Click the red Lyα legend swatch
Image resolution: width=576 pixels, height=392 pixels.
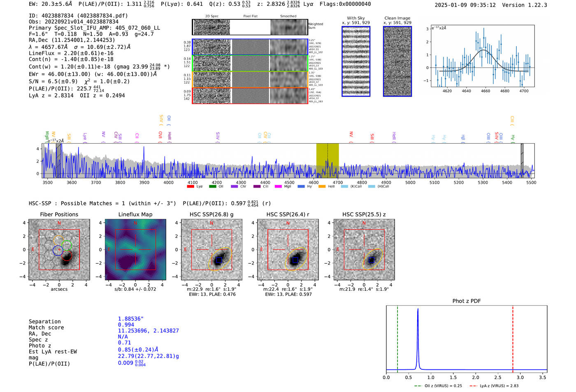[x=190, y=187]
